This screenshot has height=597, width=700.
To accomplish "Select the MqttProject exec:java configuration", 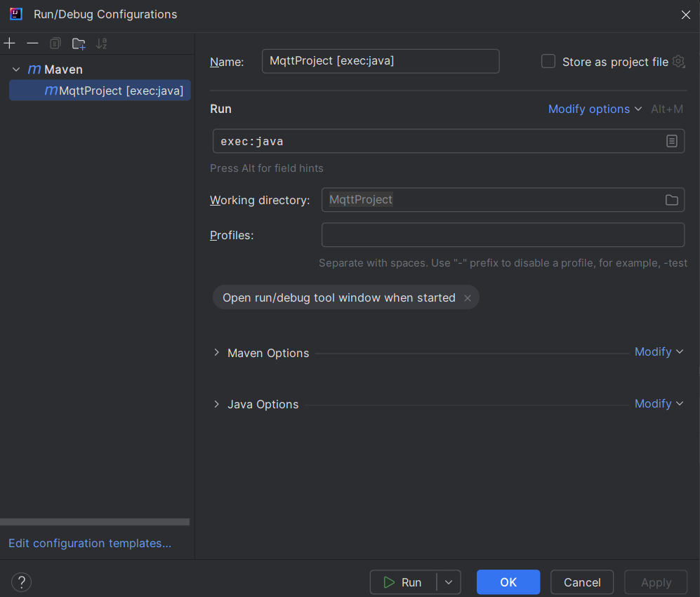I will [100, 90].
